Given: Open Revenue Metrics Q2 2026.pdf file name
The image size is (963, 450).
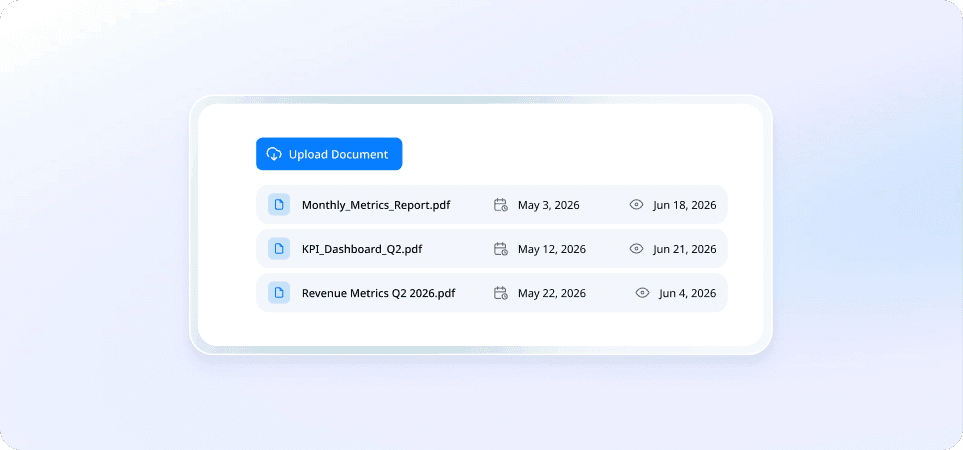Looking at the screenshot, I should pyautogui.click(x=378, y=293).
